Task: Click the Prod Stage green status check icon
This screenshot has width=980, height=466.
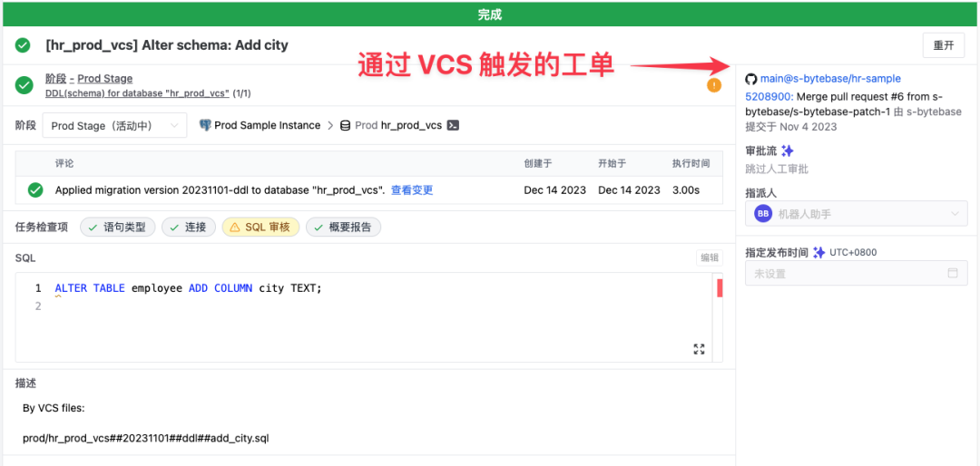Action: click(24, 85)
